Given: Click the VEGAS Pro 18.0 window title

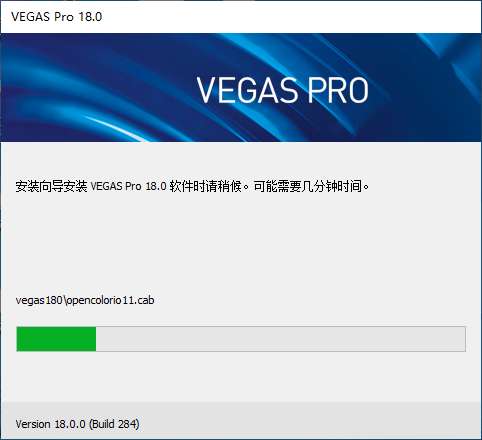Looking at the screenshot, I should pos(56,17).
